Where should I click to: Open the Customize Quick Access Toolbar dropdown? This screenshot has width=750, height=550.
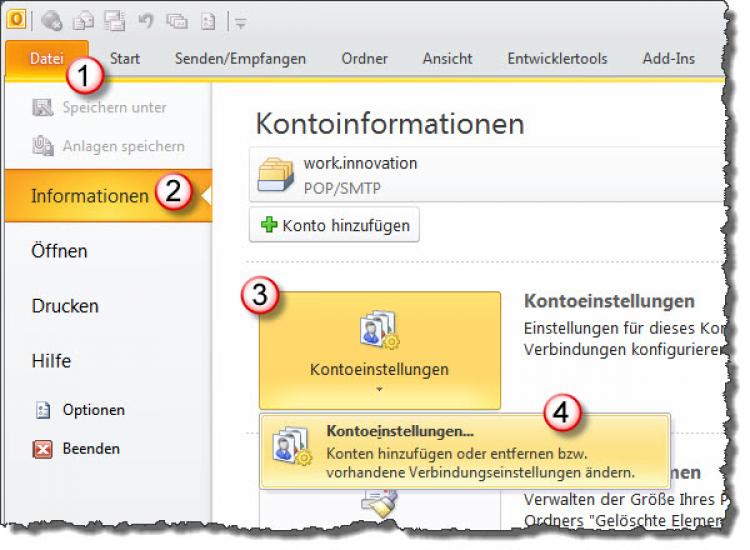coord(241,21)
